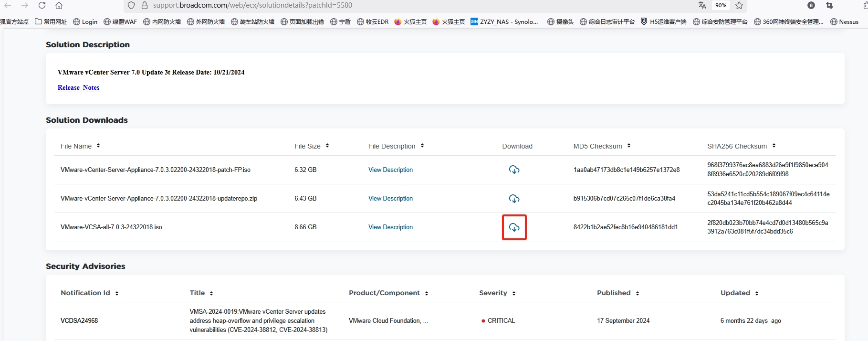The height and width of the screenshot is (341, 868).
Task: Sort advisories by Updated column
Action: [757, 293]
